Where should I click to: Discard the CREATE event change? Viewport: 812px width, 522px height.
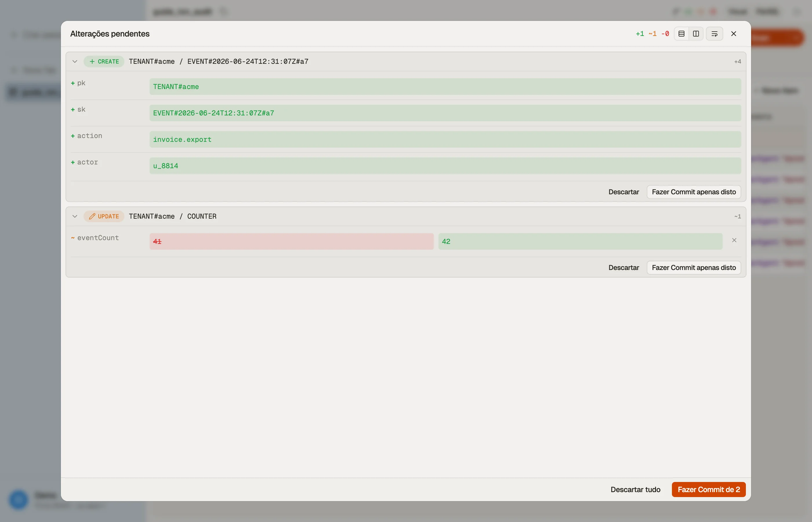pos(623,192)
